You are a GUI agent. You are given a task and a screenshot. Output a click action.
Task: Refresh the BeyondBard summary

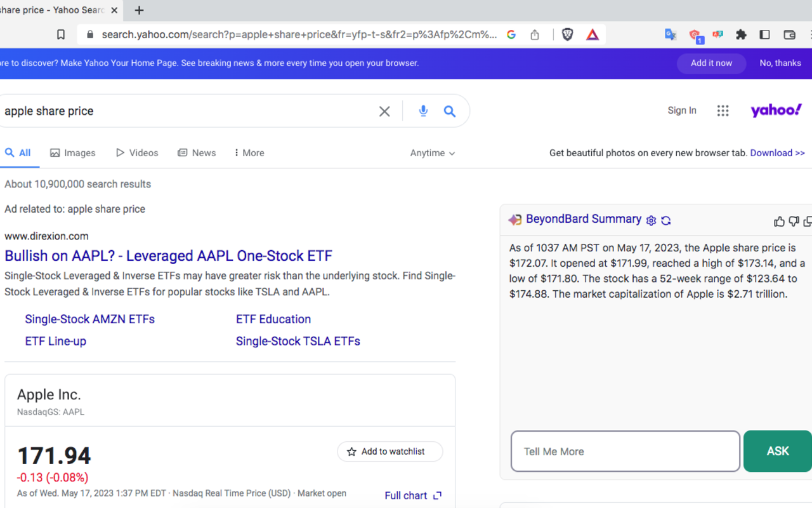pos(665,220)
